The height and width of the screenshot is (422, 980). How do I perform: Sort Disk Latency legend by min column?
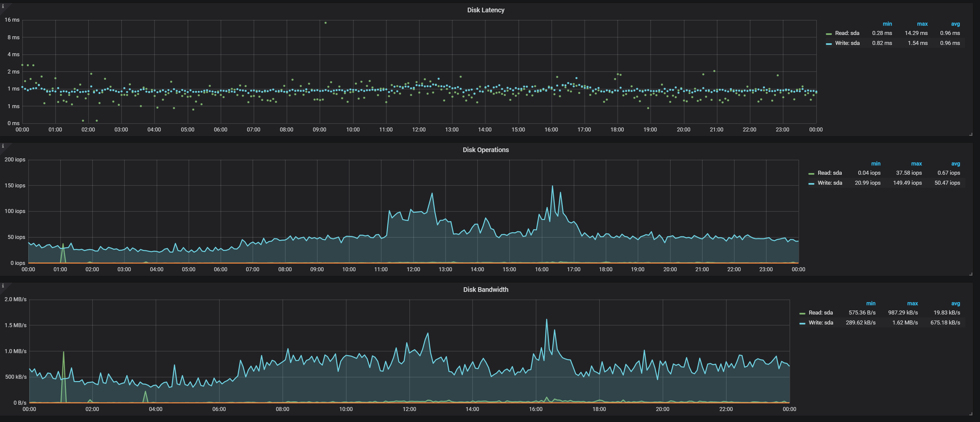pyautogui.click(x=887, y=24)
